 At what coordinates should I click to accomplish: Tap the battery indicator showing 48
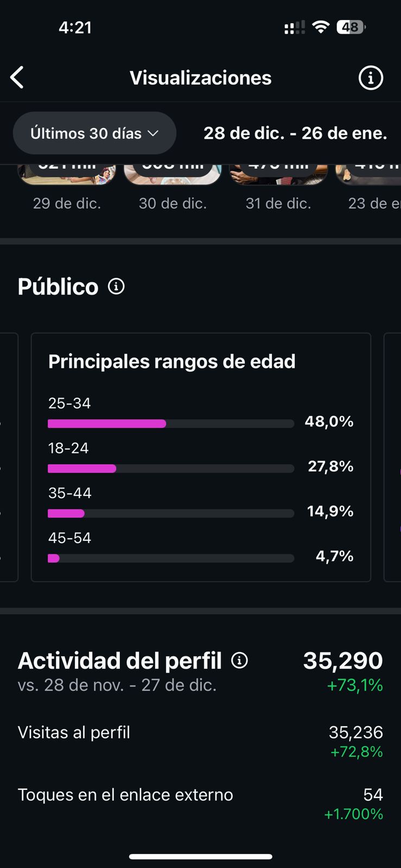coord(351,27)
